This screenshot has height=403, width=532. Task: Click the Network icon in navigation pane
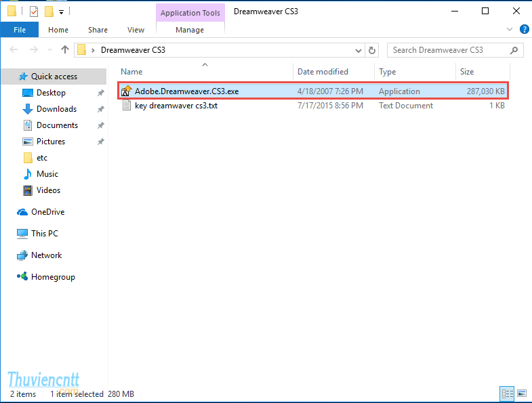[x=22, y=255]
